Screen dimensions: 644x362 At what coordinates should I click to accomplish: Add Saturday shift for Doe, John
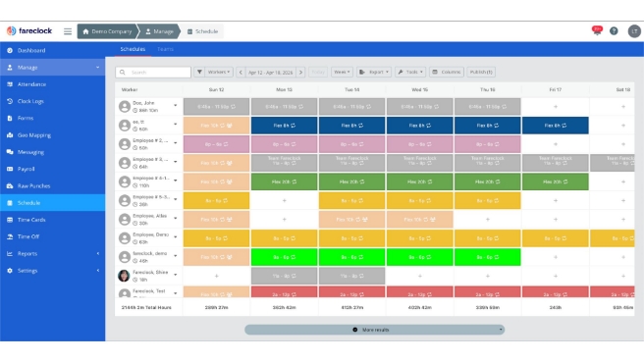[623, 107]
